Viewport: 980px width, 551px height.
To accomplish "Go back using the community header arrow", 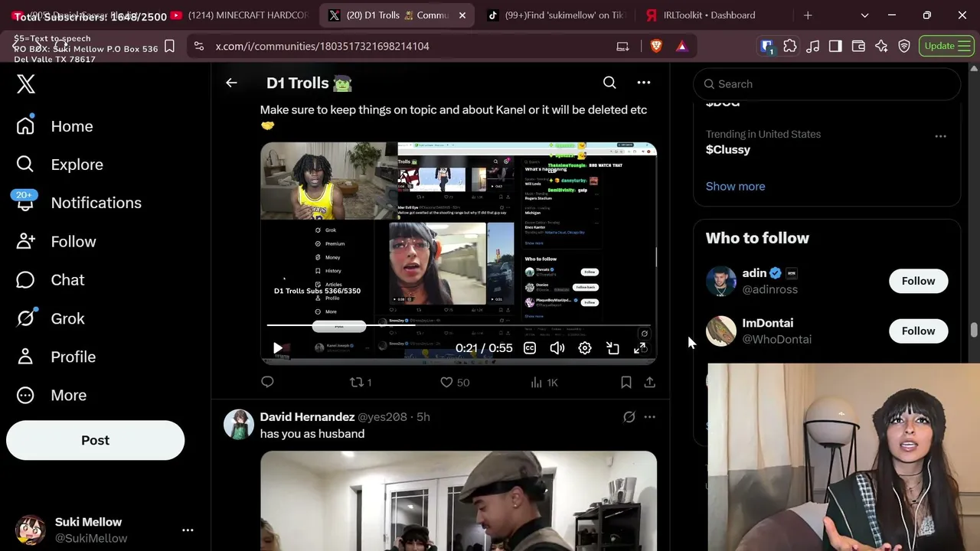I will [x=231, y=83].
